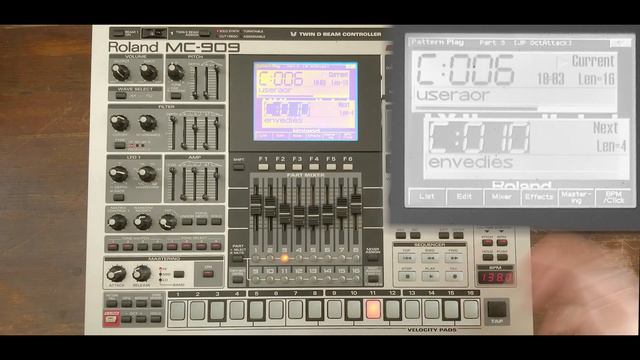Select Mixer in the enlarged screen
This screenshot has height=360, width=640.
tap(502, 197)
